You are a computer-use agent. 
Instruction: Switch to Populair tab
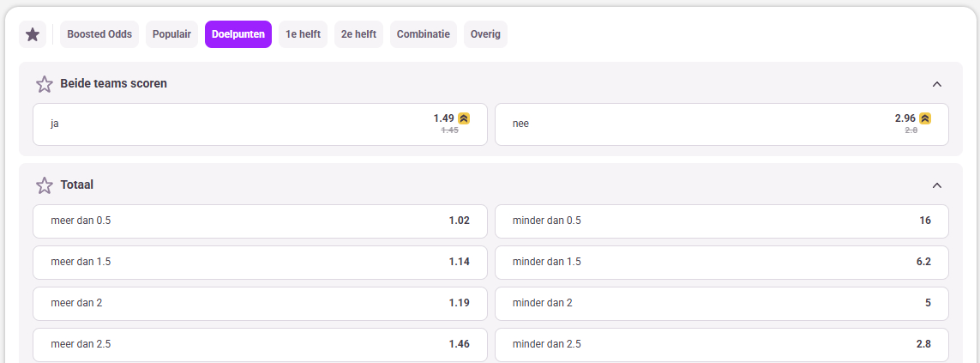point(171,34)
